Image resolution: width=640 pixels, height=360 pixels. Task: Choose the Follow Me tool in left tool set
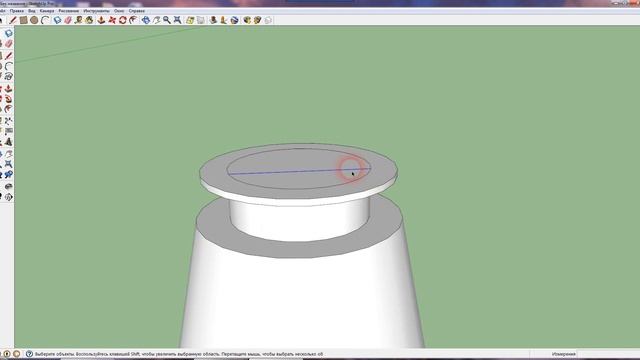coord(9,99)
